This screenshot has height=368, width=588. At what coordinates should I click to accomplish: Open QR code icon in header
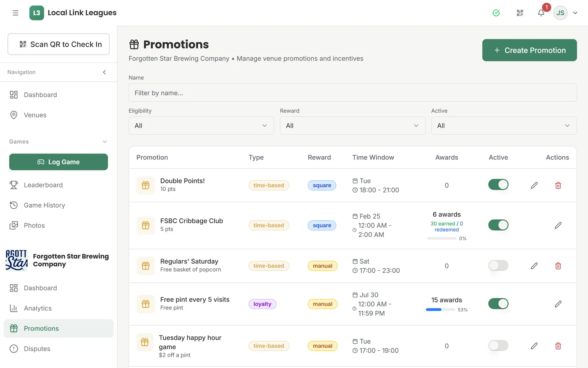click(520, 13)
